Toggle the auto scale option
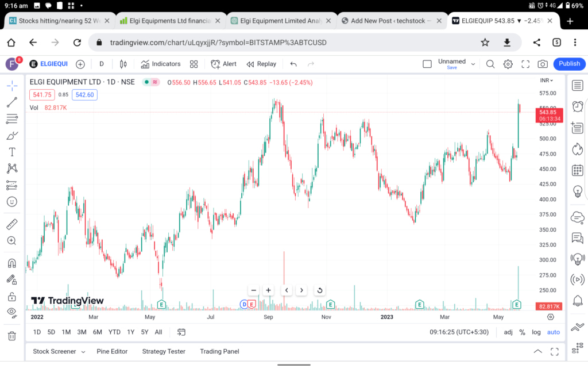 [553, 332]
